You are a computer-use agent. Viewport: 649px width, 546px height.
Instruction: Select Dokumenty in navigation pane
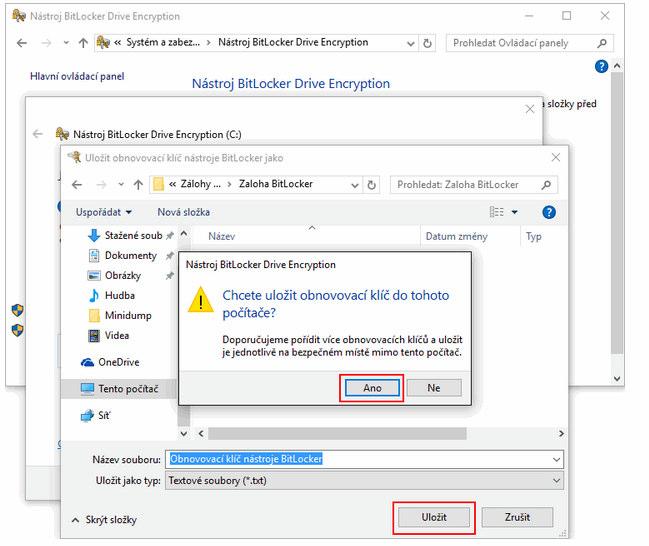click(x=131, y=255)
